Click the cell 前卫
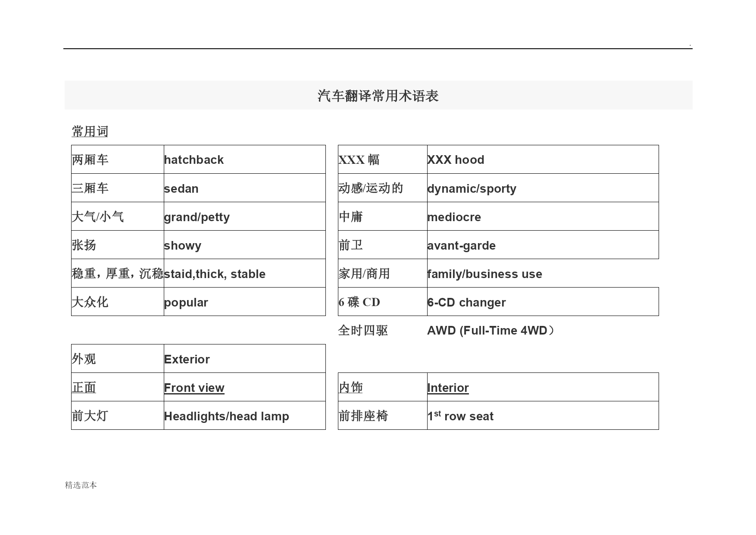This screenshot has height=535, width=756. pos(383,245)
